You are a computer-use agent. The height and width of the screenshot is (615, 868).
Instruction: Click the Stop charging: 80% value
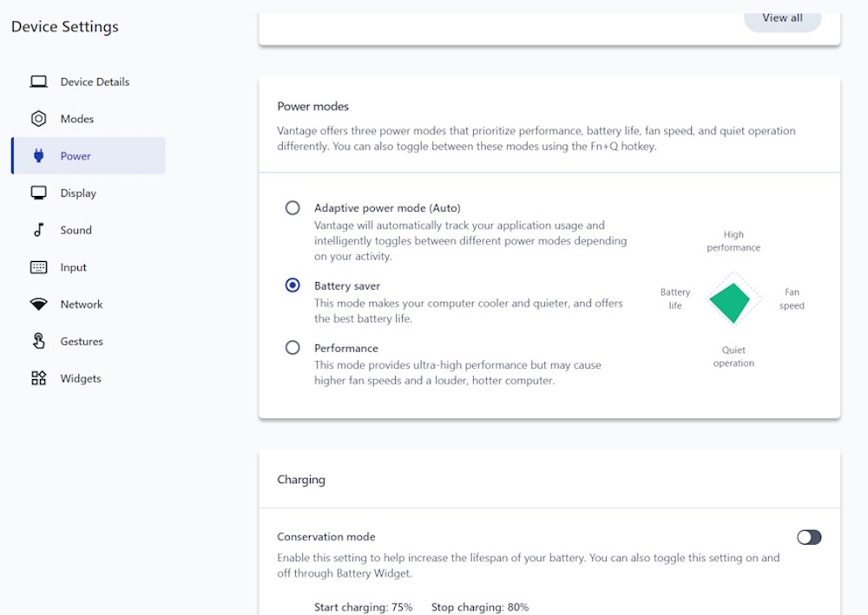479,607
